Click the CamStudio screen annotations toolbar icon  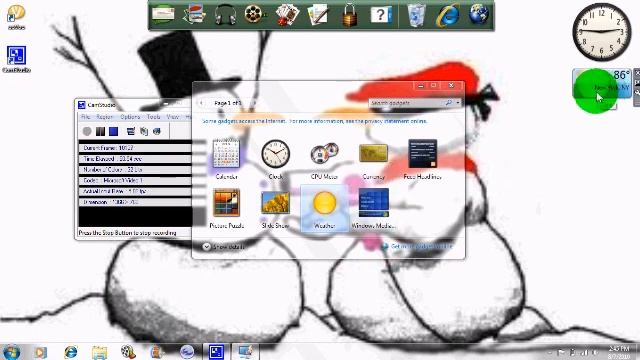pos(144,131)
